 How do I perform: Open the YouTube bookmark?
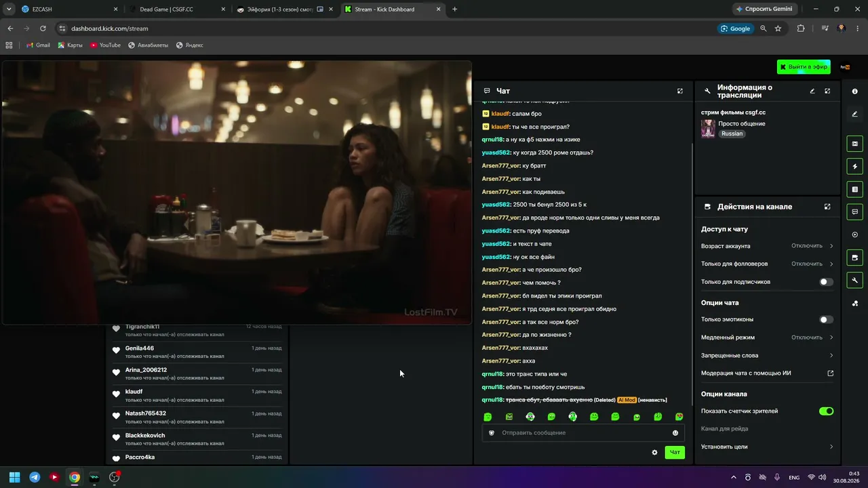point(105,45)
